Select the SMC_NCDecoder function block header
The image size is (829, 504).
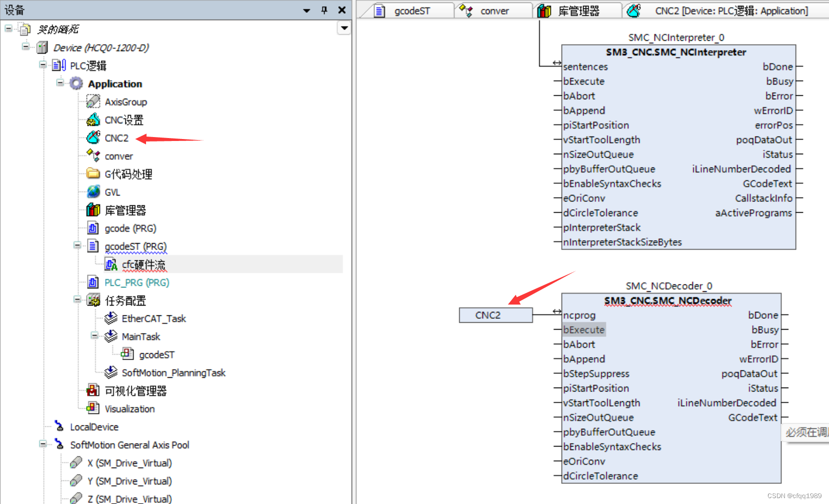click(668, 301)
